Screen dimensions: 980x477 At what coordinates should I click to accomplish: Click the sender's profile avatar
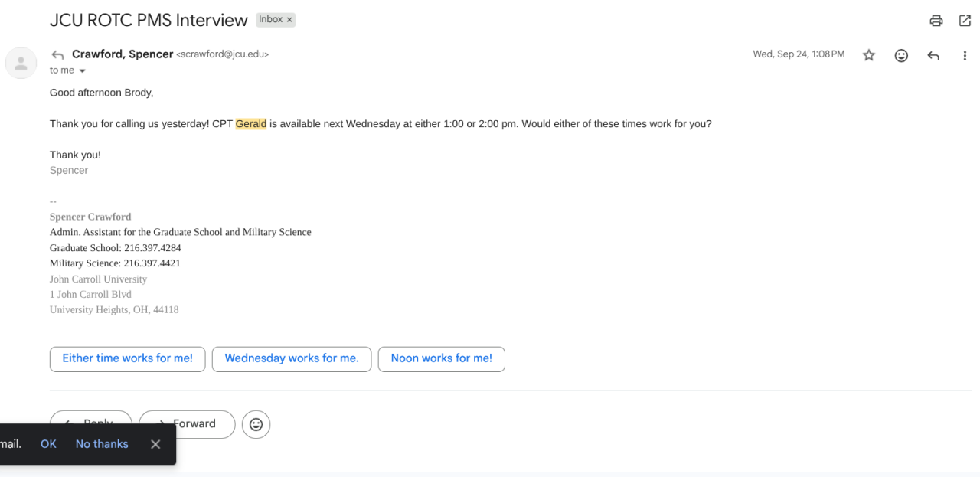click(x=21, y=63)
